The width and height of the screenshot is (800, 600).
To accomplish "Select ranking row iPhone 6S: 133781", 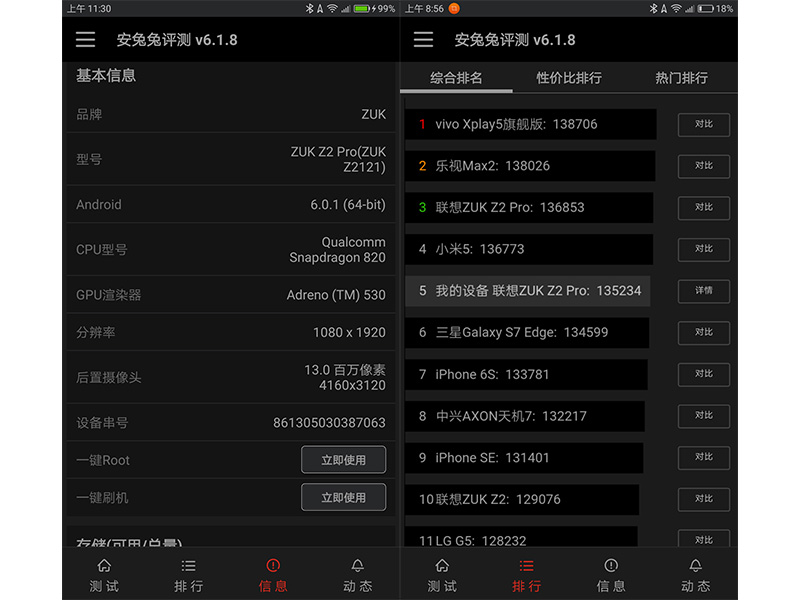I will (527, 374).
